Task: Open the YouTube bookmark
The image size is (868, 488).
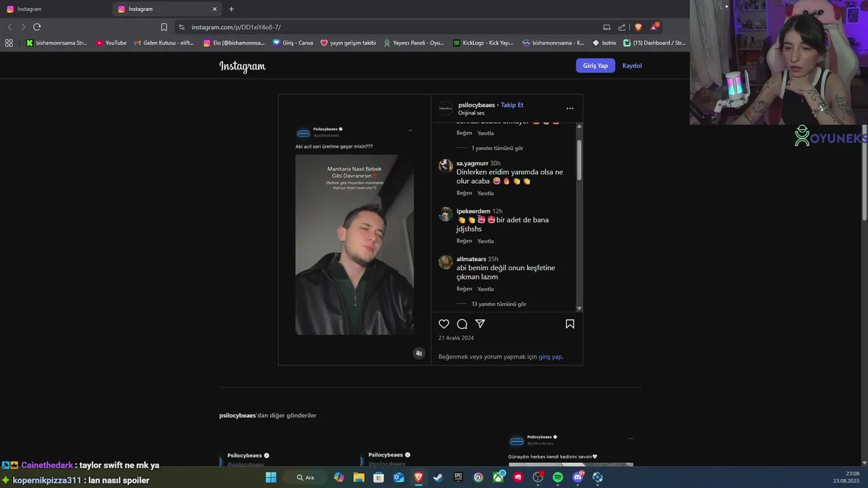Action: pos(111,43)
